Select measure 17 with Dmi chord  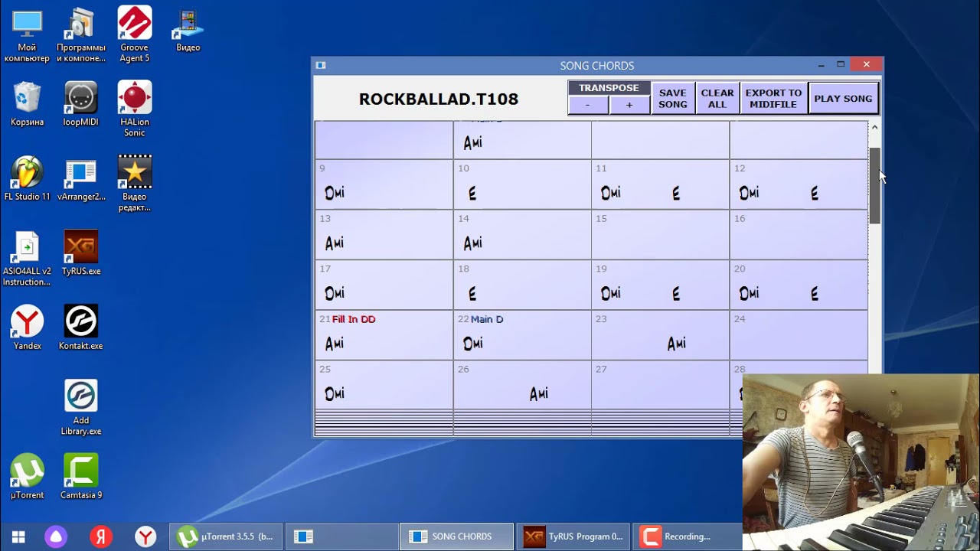[384, 285]
